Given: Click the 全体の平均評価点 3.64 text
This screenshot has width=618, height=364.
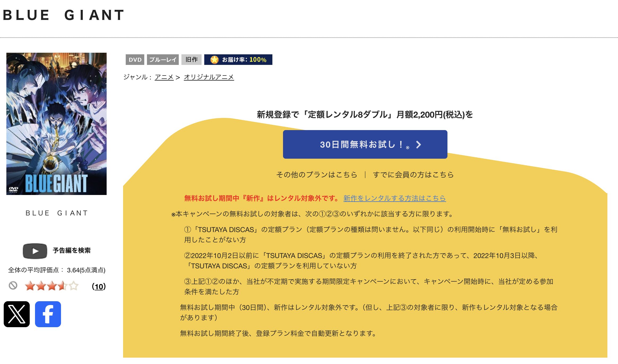Looking at the screenshot, I should click(57, 270).
